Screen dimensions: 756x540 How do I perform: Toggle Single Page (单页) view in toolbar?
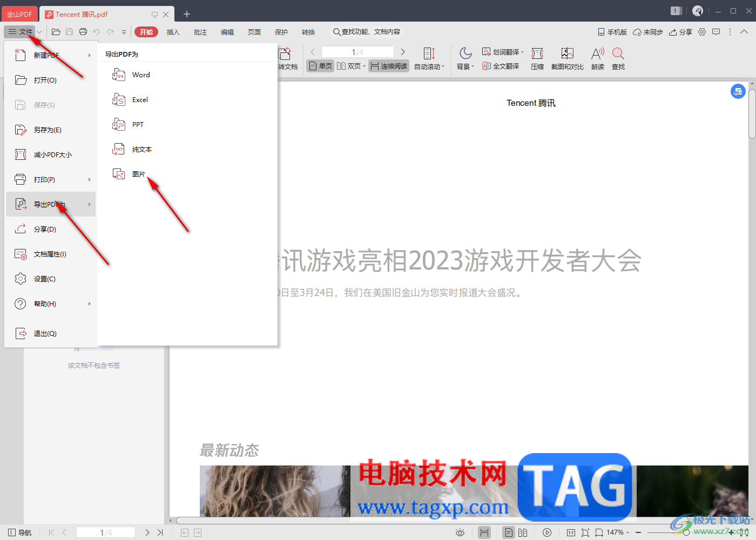click(320, 66)
